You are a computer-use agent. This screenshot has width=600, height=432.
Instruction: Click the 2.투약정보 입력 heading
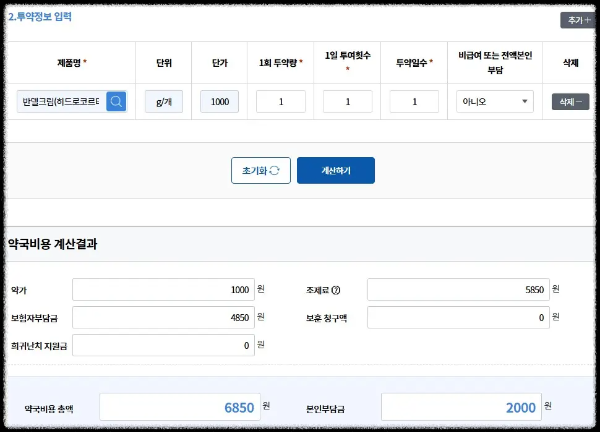coord(40,17)
